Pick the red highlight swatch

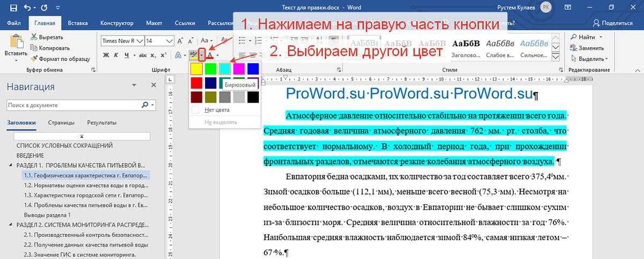click(197, 83)
